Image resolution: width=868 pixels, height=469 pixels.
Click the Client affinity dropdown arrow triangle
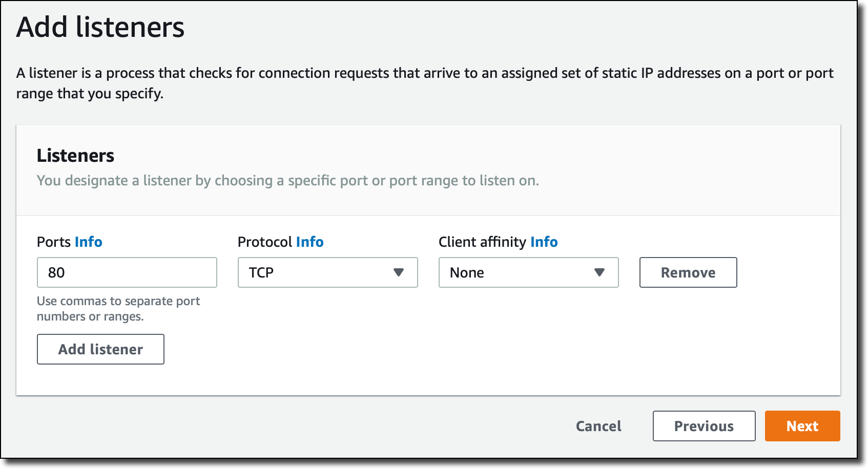tap(600, 272)
